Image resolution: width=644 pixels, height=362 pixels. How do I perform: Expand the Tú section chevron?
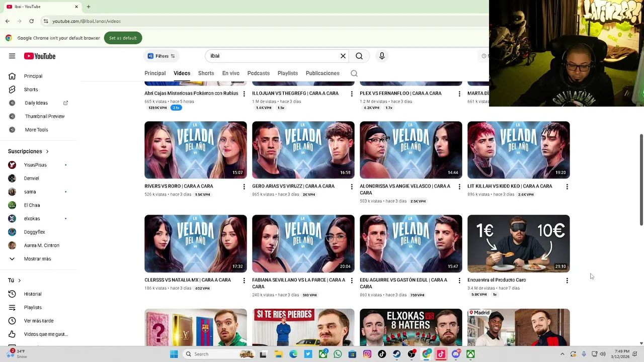[x=20, y=281]
